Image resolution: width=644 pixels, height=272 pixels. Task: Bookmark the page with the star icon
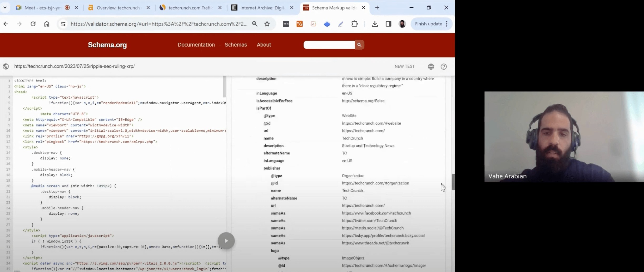tap(267, 24)
